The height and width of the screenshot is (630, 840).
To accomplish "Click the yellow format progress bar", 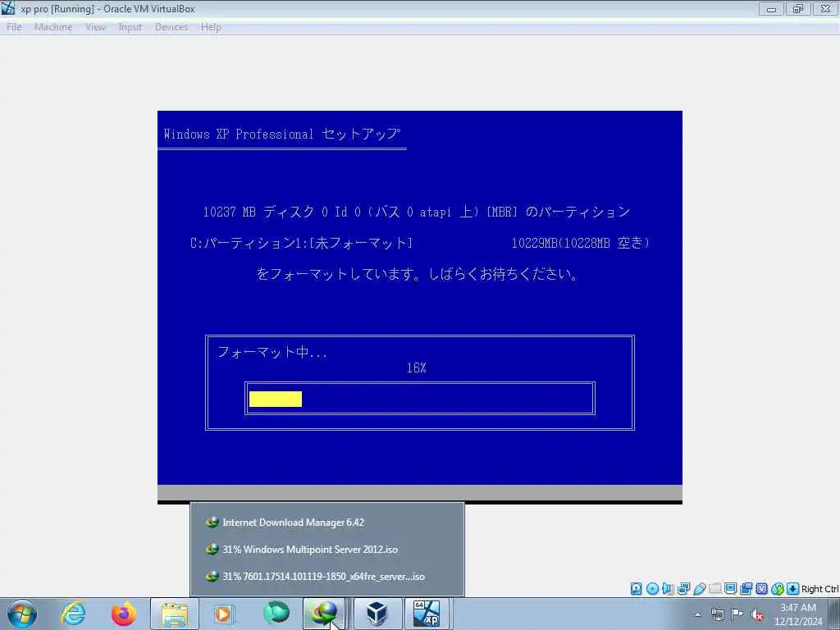I will tap(276, 399).
